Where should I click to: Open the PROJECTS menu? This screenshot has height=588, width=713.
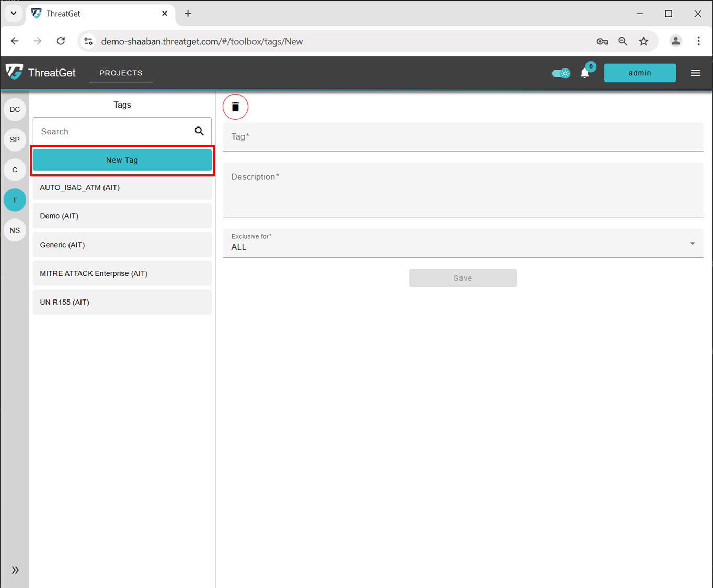point(121,73)
